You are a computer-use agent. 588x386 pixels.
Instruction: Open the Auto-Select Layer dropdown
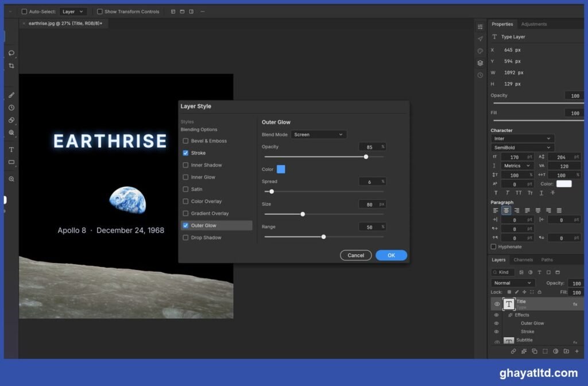(73, 11)
